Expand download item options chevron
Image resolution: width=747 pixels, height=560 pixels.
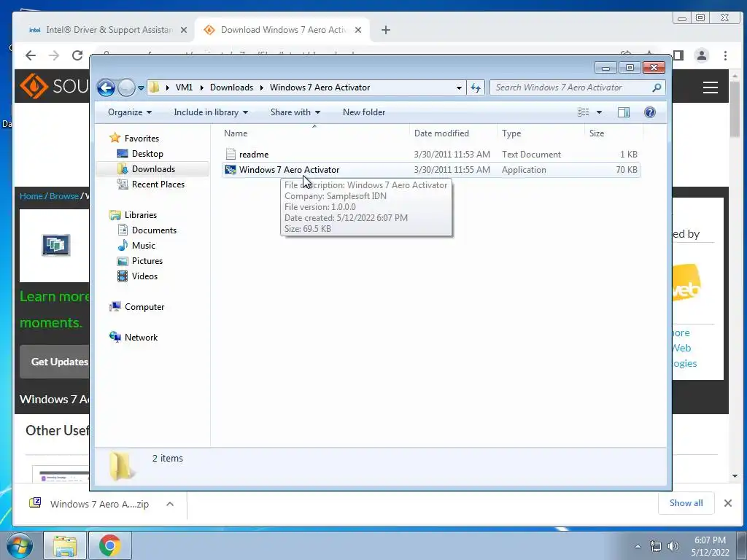point(170,504)
